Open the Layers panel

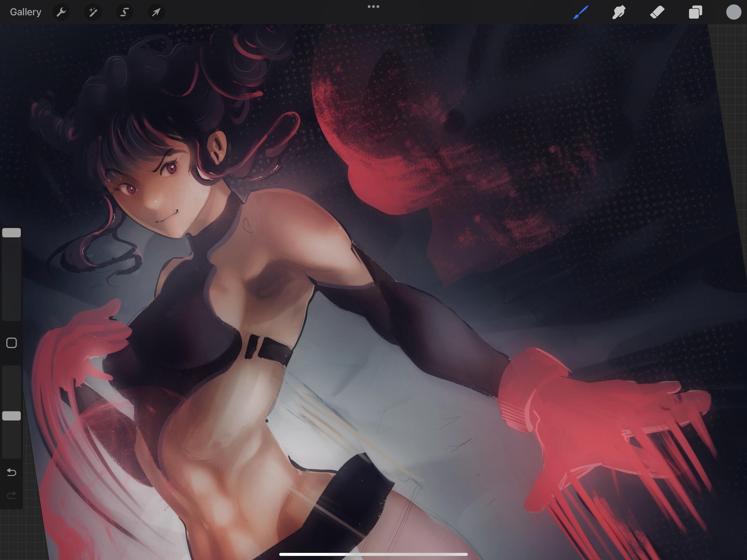click(695, 12)
